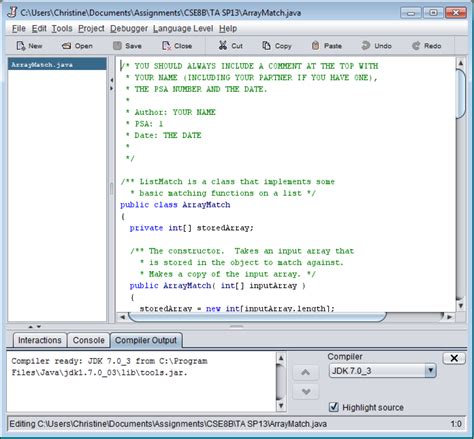Open the Help menu
474x439 pixels.
point(228,29)
